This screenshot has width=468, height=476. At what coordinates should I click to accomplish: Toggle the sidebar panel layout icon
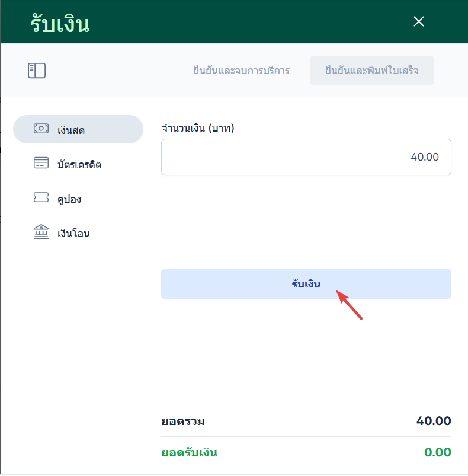point(37,71)
